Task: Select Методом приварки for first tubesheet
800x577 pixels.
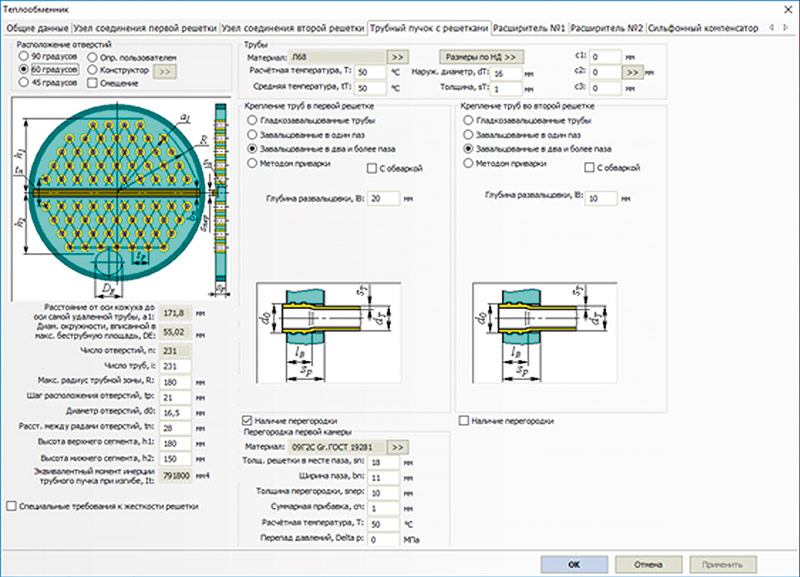Action: point(289,163)
